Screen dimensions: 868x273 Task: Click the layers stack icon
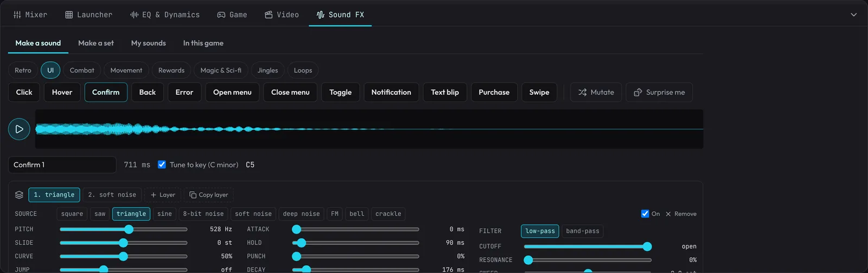pos(19,194)
